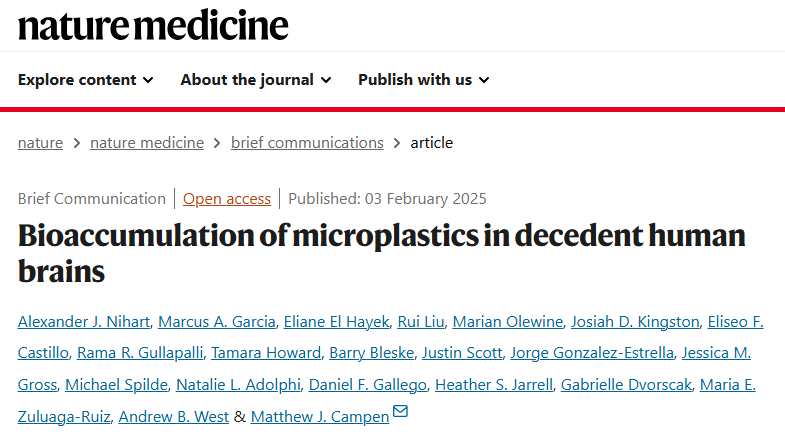Select Jorge Gonzalez-Estrella author link
Viewport: 785px width, 439px height.
(592, 353)
